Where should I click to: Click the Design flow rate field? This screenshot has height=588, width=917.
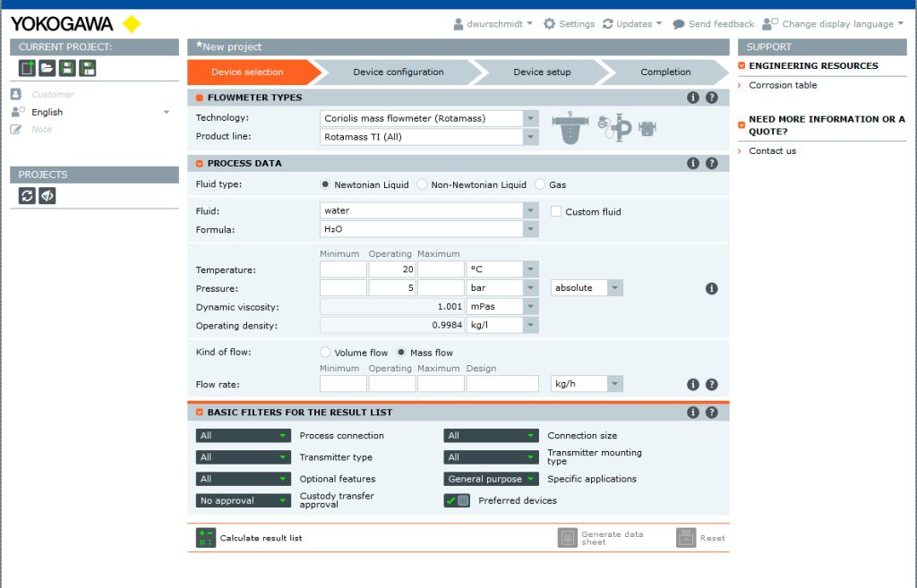pos(502,383)
